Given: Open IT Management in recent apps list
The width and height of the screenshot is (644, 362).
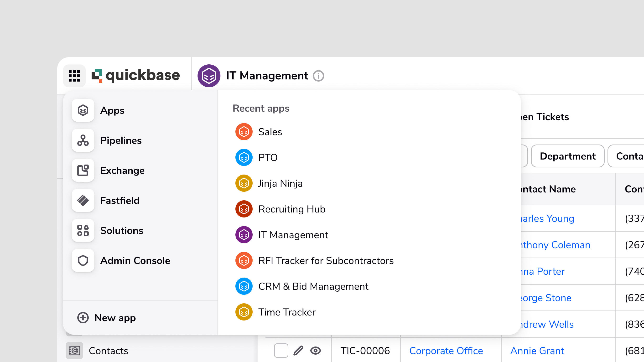Looking at the screenshot, I should 282,235.
